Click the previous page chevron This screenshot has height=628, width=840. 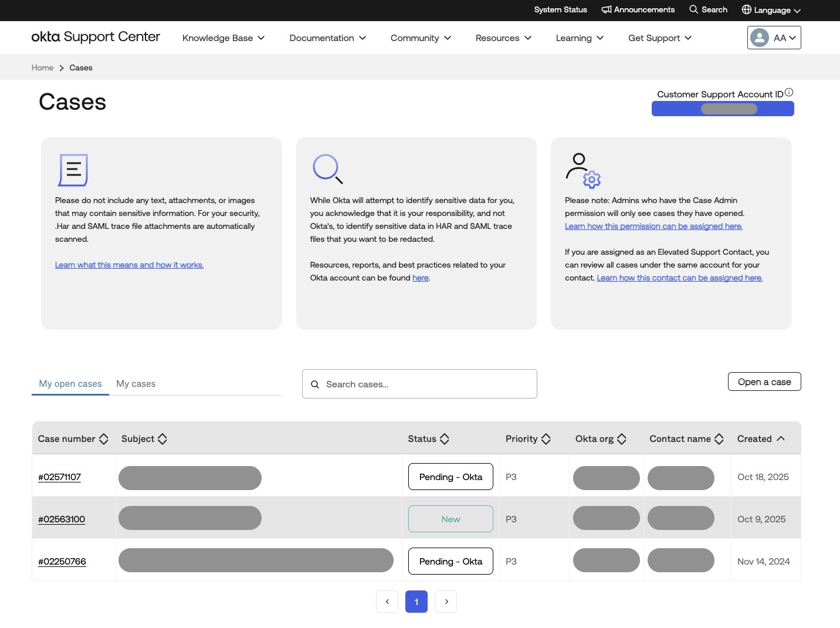pyautogui.click(x=387, y=601)
